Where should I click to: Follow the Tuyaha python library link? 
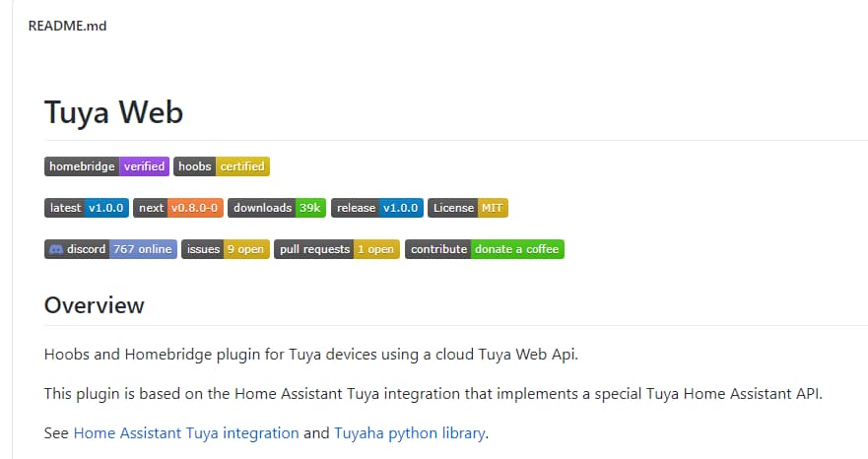(x=410, y=432)
